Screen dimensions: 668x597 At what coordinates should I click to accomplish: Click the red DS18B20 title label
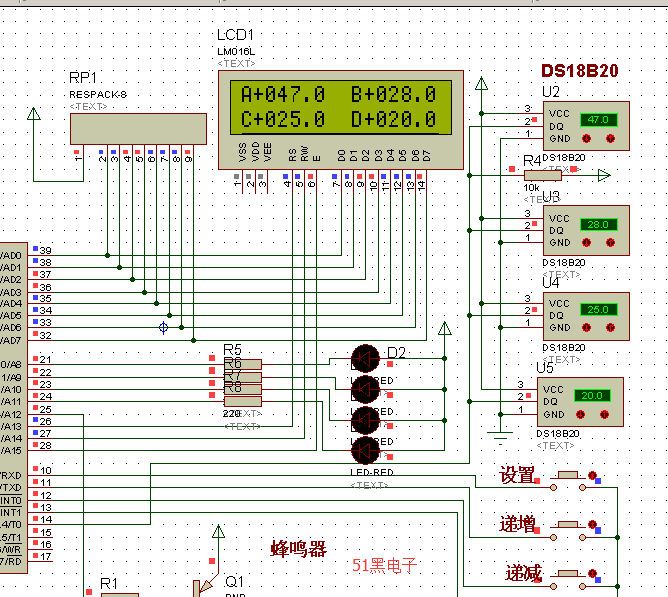tap(580, 71)
